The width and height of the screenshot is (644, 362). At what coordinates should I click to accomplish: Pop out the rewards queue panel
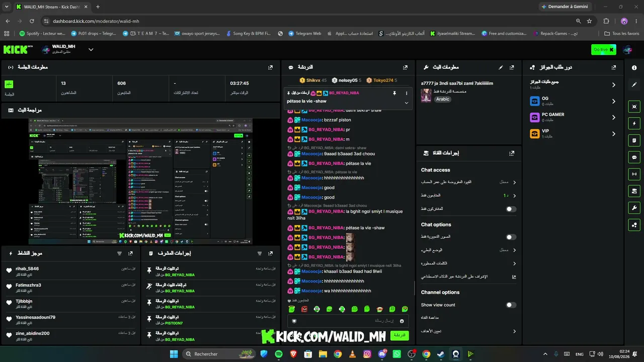[613, 67]
